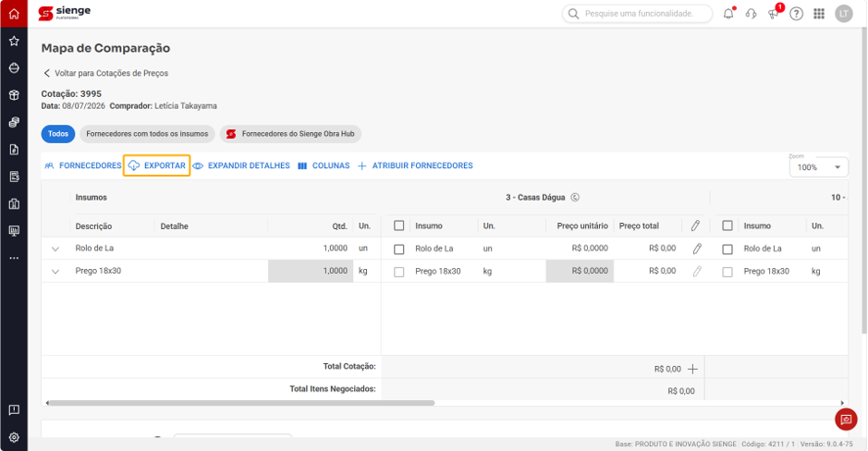
Task: Click the Exportar button
Action: click(x=156, y=165)
